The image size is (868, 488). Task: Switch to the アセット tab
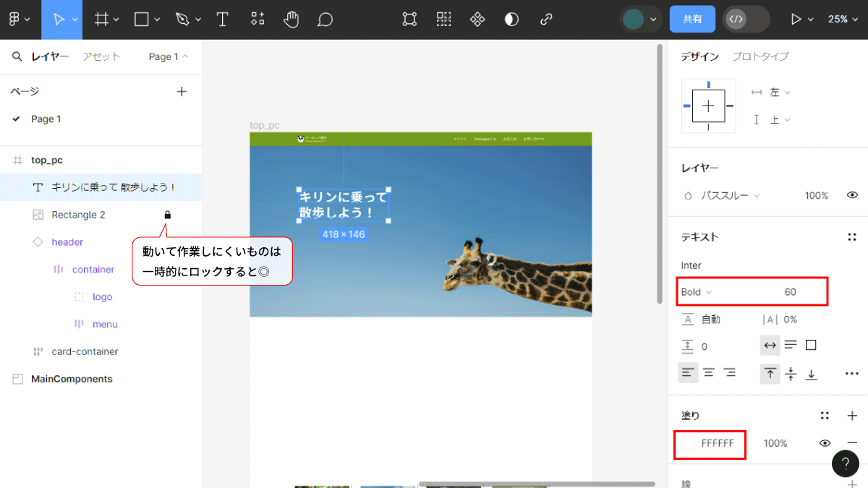101,56
